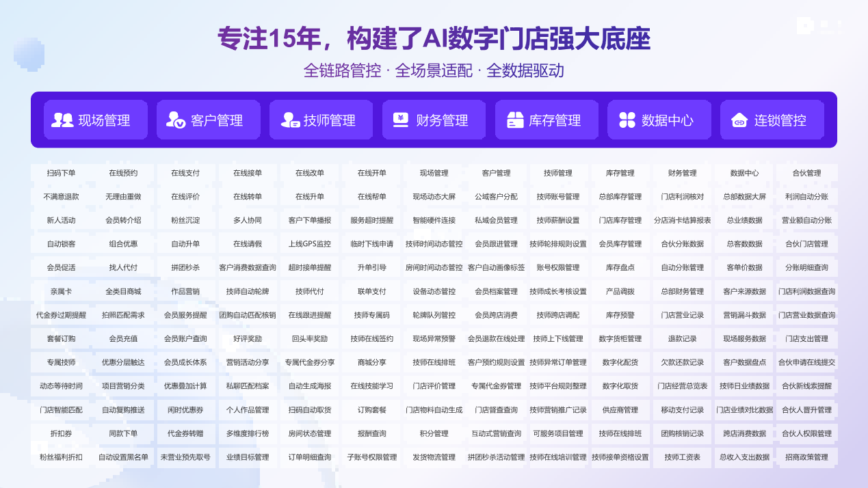Click the 现场管理 people icon
868x488 pixels.
pyautogui.click(x=62, y=120)
